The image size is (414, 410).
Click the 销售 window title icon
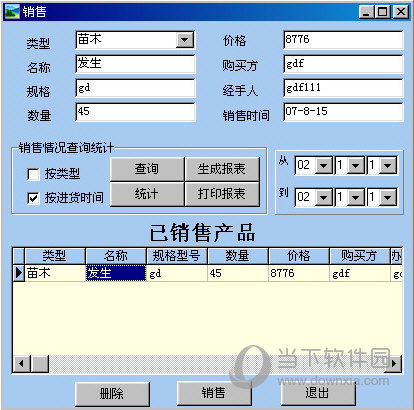[12, 12]
